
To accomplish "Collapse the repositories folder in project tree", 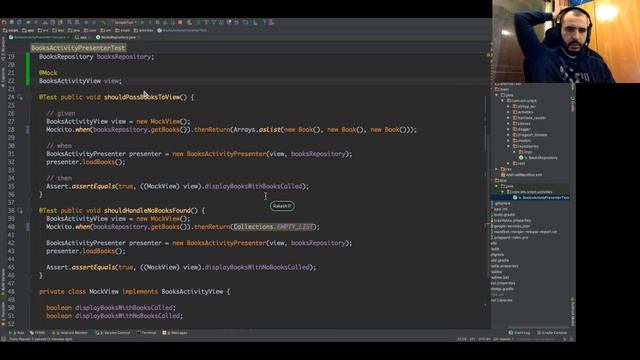I will (x=509, y=146).
